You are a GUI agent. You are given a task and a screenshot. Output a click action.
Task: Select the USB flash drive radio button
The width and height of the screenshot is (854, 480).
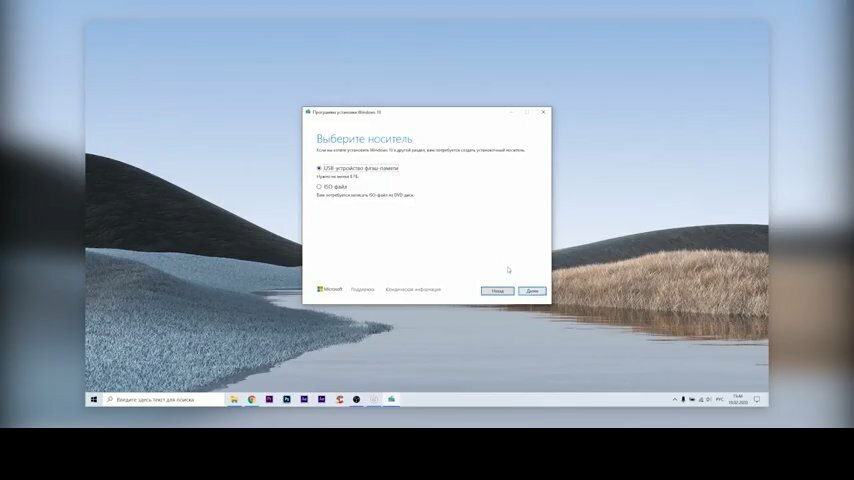pos(319,168)
